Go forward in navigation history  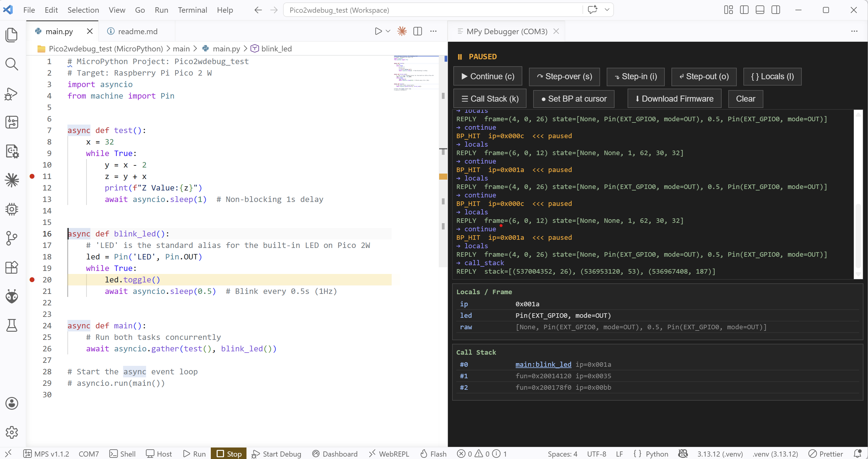point(274,10)
